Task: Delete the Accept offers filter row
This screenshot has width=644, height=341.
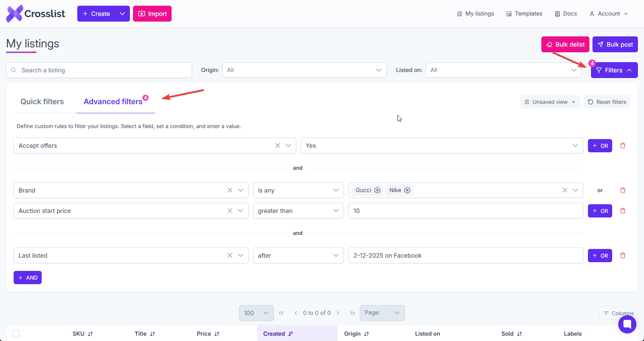Action: (x=622, y=145)
